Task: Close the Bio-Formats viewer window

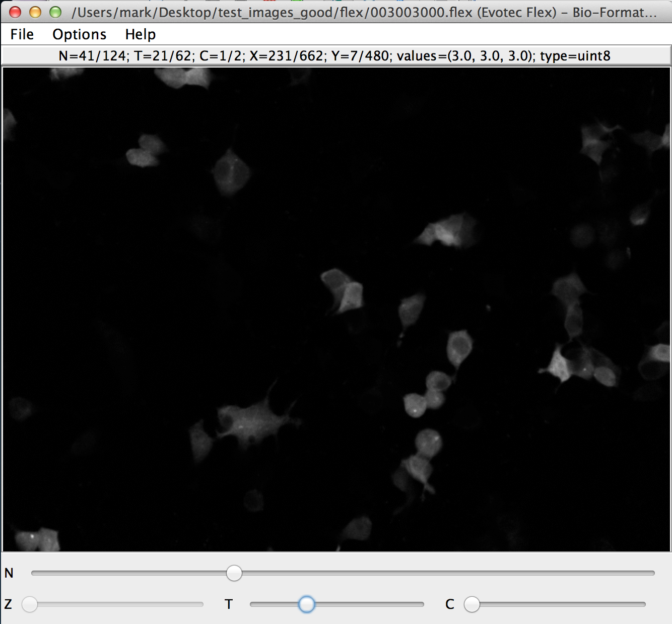Action: (15, 12)
